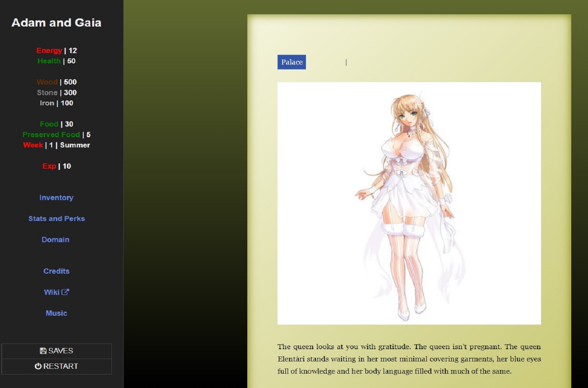Image resolution: width=588 pixels, height=388 pixels.
Task: Click the Energy stat label
Action: click(x=49, y=50)
